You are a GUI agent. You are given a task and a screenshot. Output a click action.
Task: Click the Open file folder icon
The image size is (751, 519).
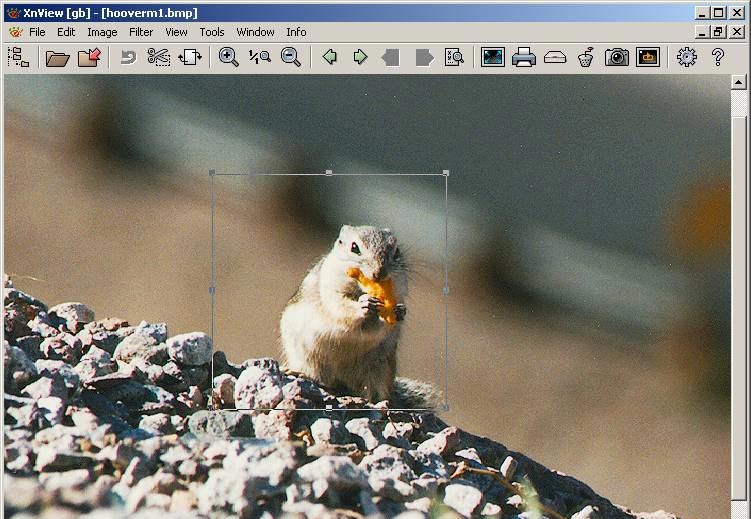(x=58, y=57)
